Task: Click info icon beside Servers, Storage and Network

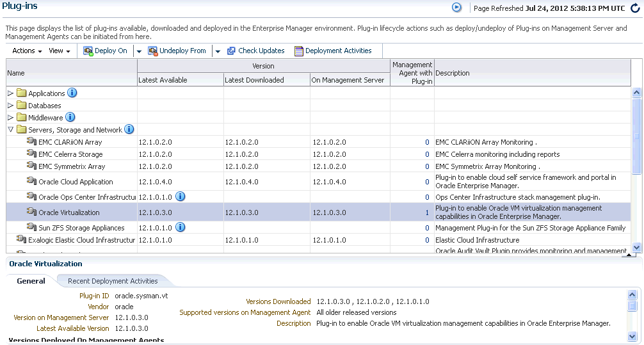Action: click(x=129, y=129)
